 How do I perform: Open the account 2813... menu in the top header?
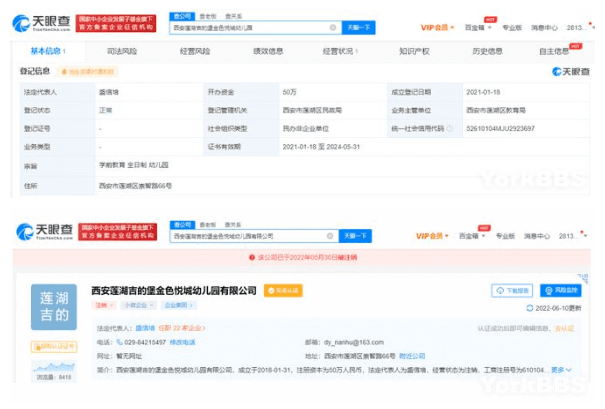[x=579, y=27]
